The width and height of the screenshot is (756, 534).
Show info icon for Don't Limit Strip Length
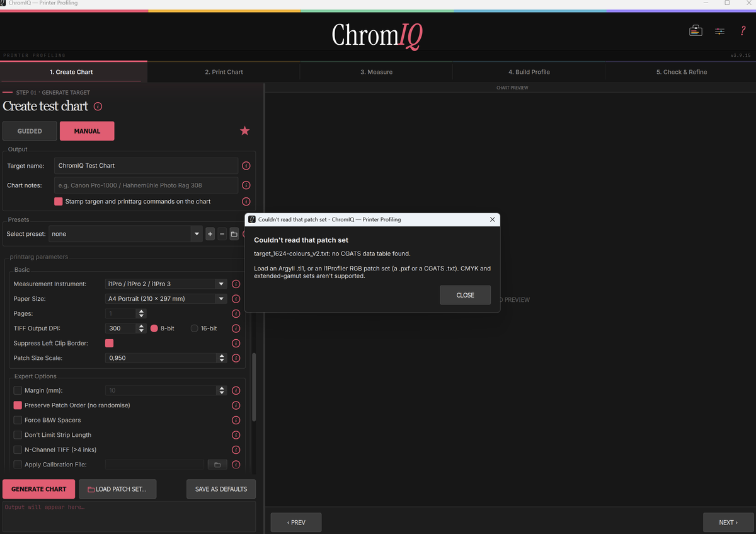tap(236, 435)
